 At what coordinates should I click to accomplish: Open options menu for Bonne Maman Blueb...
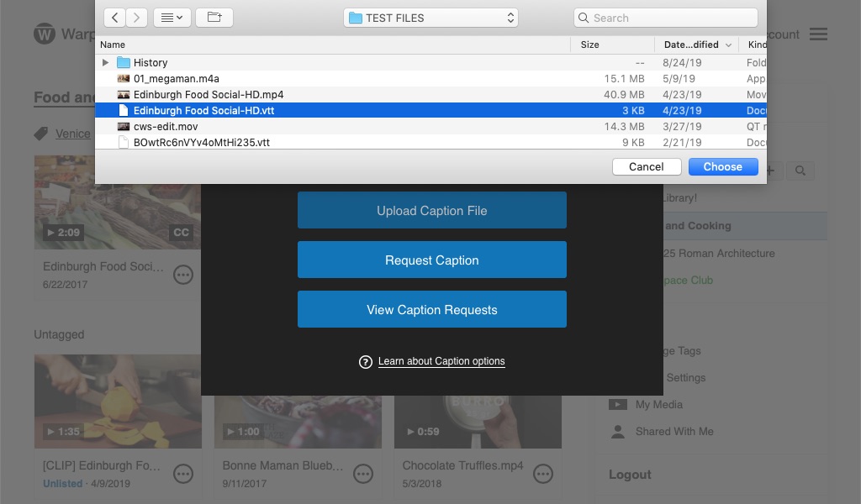[363, 474]
